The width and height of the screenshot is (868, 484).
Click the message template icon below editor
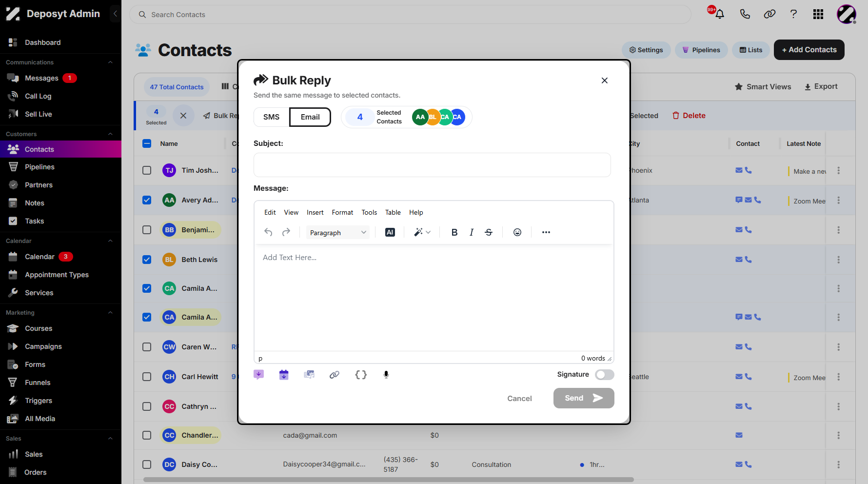259,375
